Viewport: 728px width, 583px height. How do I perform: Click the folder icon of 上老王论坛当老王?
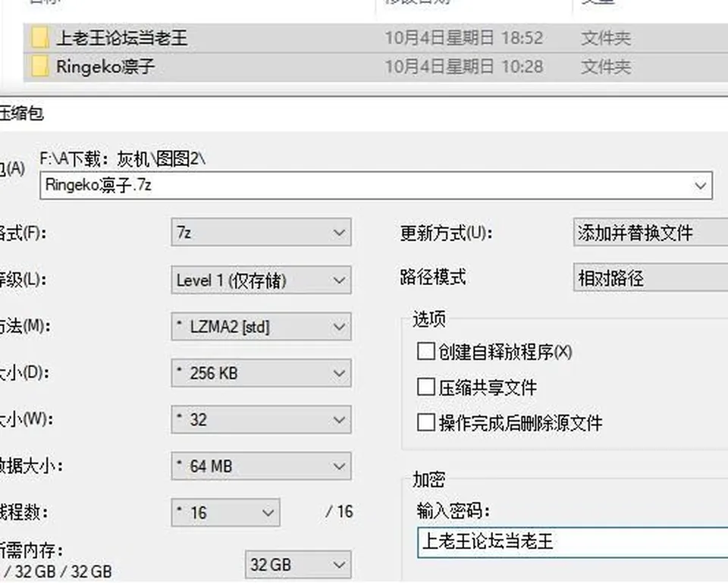click(x=40, y=38)
